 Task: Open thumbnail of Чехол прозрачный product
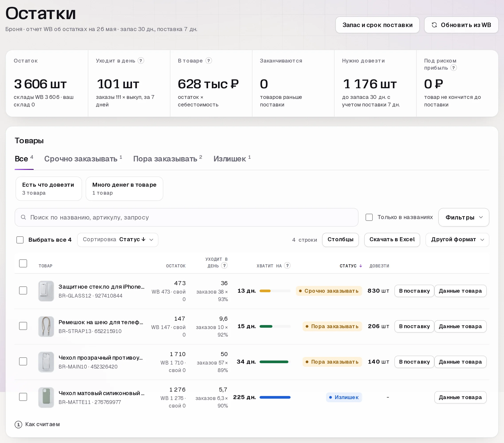46,362
